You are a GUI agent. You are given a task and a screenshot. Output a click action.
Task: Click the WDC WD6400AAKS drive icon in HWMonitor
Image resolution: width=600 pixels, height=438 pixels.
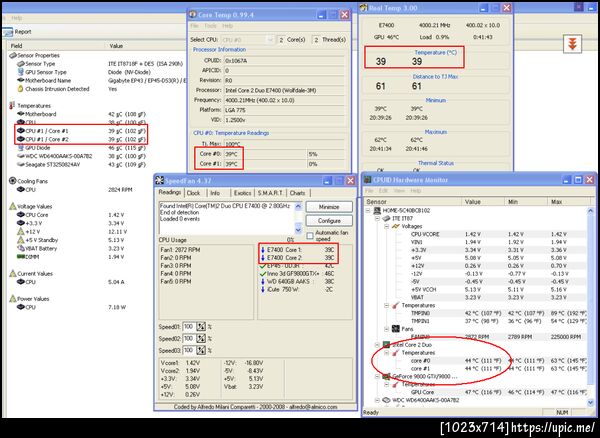(386, 400)
